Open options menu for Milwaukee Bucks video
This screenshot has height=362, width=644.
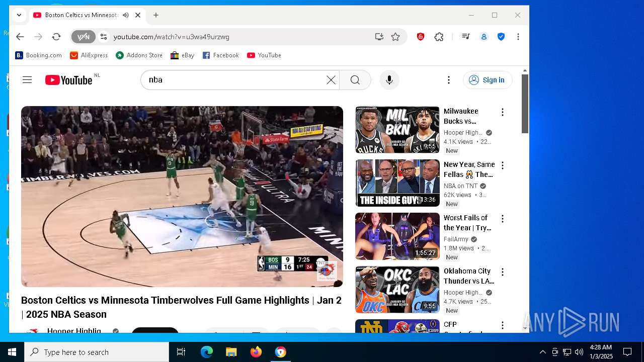click(x=502, y=112)
